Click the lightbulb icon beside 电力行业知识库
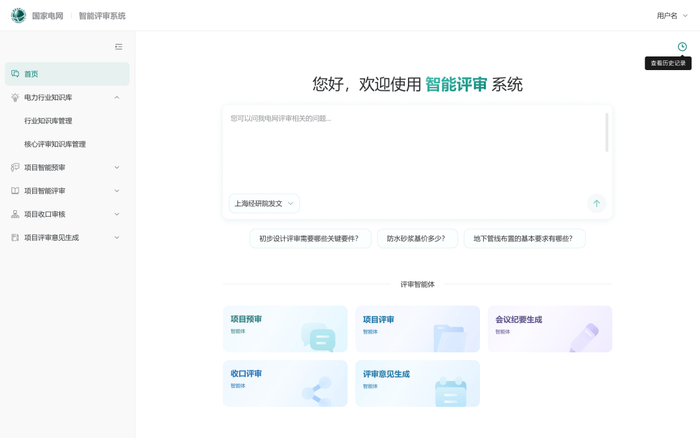Image resolution: width=700 pixels, height=438 pixels. pos(15,97)
